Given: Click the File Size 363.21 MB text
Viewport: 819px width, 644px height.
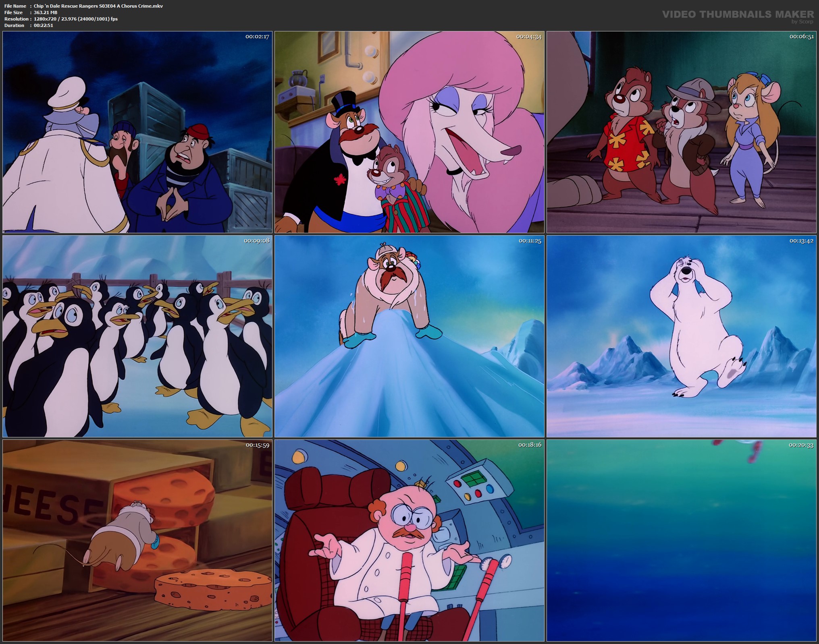Looking at the screenshot, I should pos(46,12).
